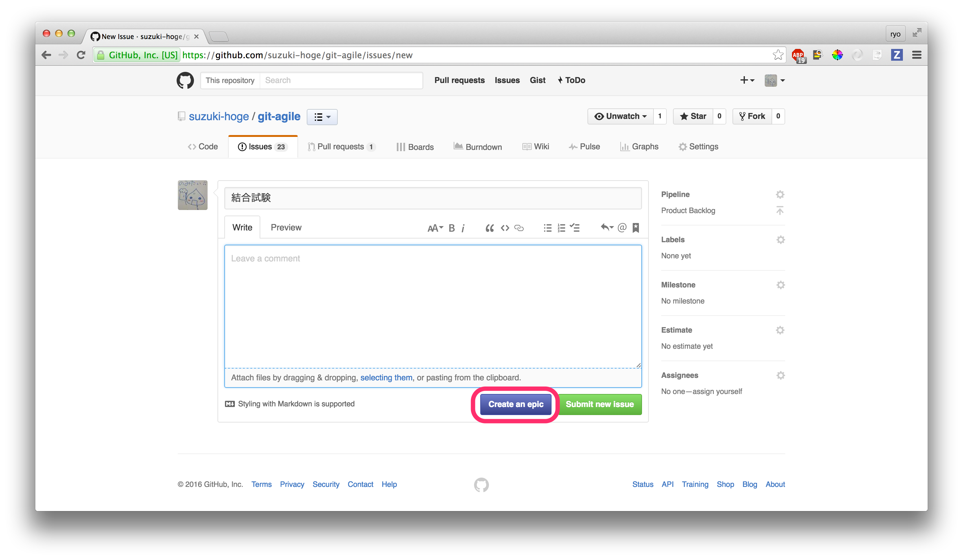Viewport: 963px width, 560px height.
Task: Click the Create an epic button
Action: [515, 404]
